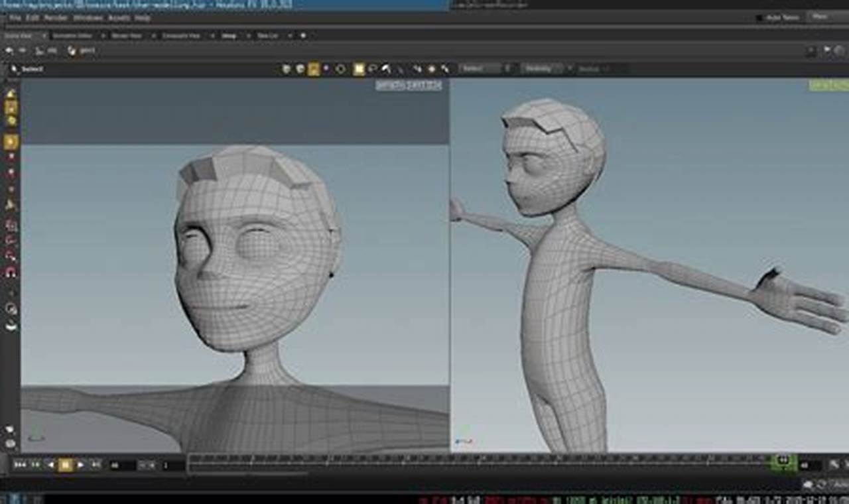Click the pane flag icon at top right
This screenshot has height=504, width=849.
[x=827, y=50]
